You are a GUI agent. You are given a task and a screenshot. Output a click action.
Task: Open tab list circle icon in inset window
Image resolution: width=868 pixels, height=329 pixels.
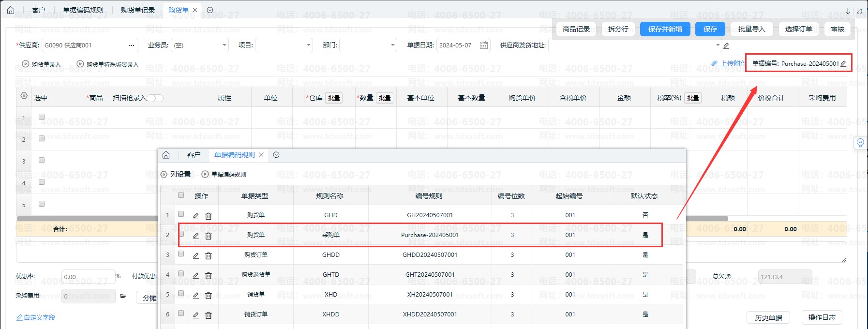(276, 155)
